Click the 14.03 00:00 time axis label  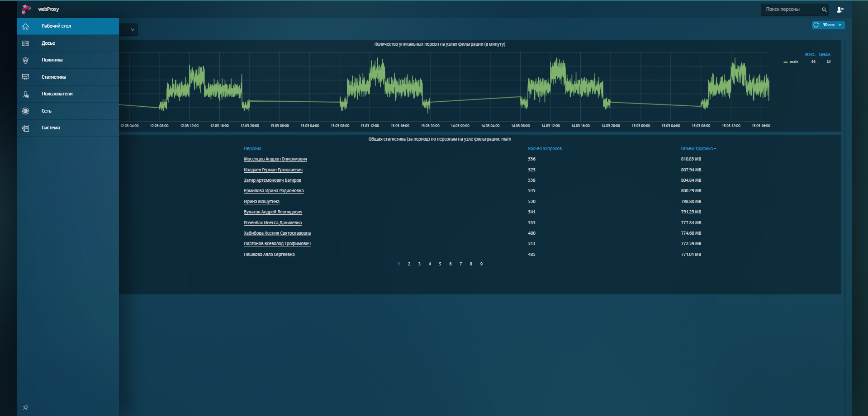tap(460, 126)
